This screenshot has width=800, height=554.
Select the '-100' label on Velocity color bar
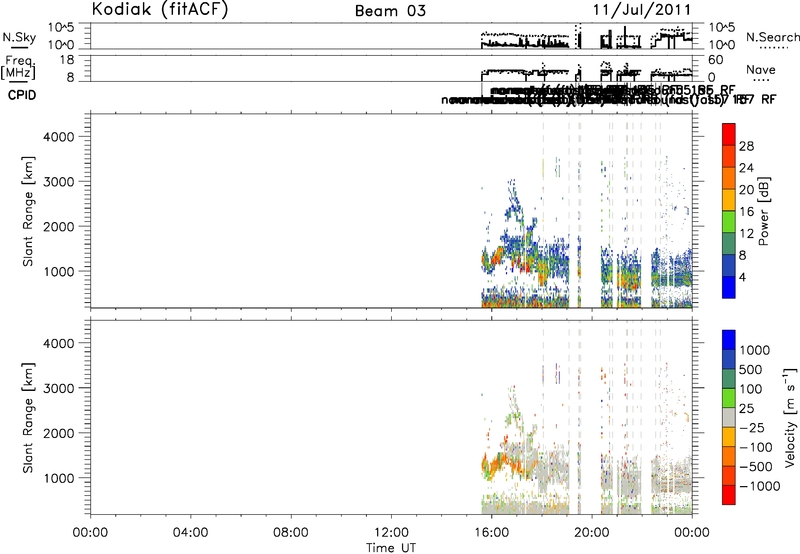pos(756,447)
